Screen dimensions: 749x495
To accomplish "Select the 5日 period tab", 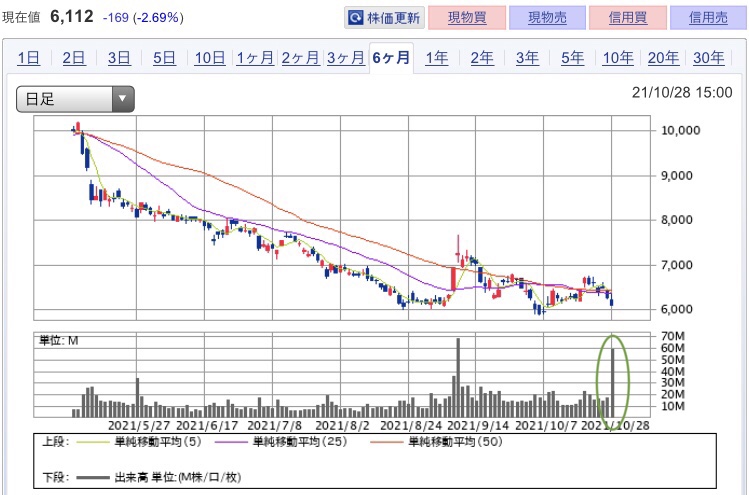I will [164, 58].
